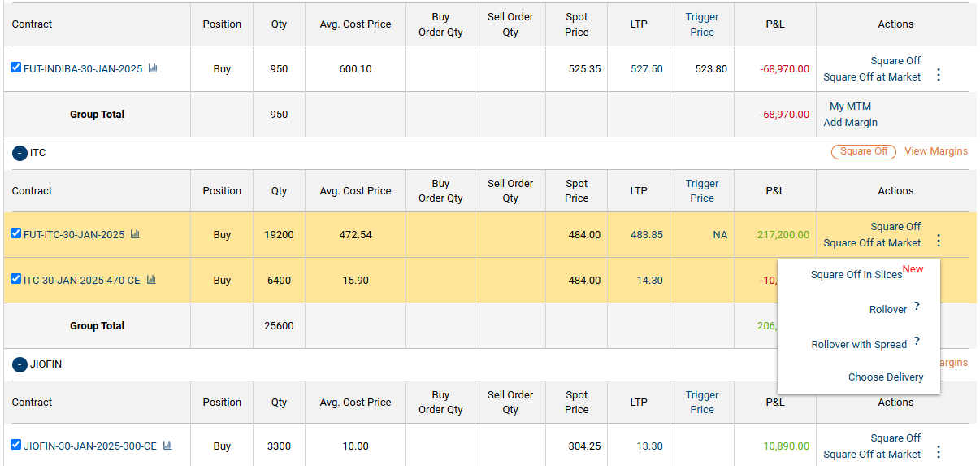Viewport: 980px width, 466px height.
Task: Choose Delivery from the popup menu
Action: pos(886,377)
